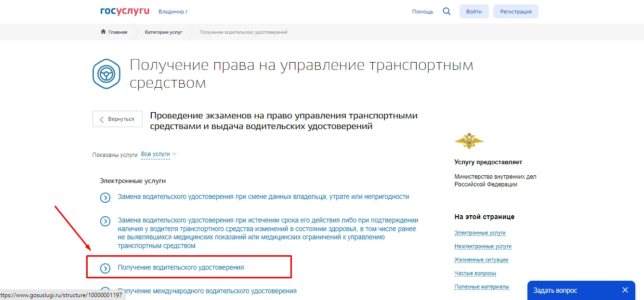This screenshot has height=300, width=644.
Task: Jump to 'Частые вопросы' anchor
Action: point(475,274)
